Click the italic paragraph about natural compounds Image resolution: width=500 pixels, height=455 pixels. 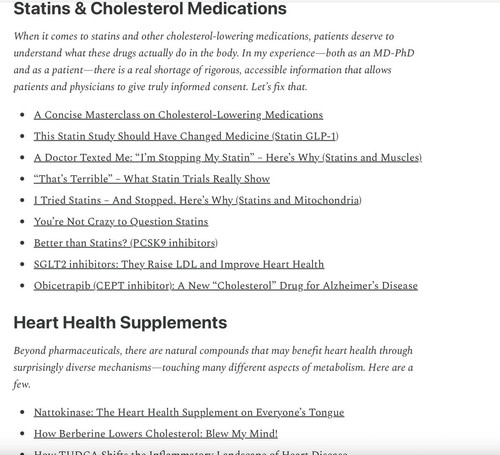(x=213, y=367)
